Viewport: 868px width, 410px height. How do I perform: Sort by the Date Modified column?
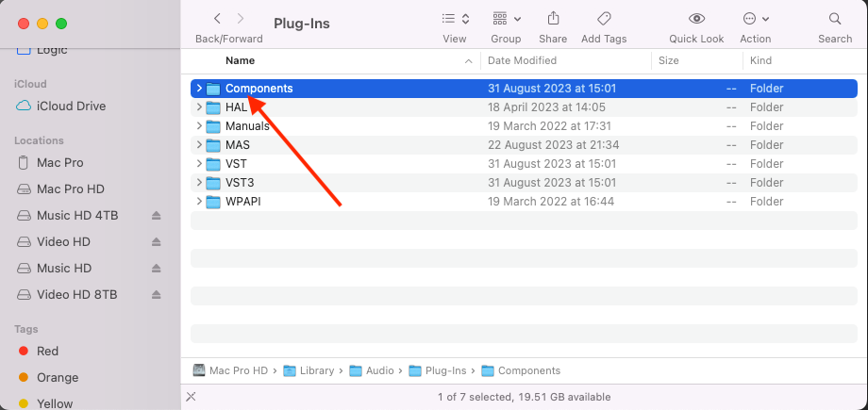point(522,61)
